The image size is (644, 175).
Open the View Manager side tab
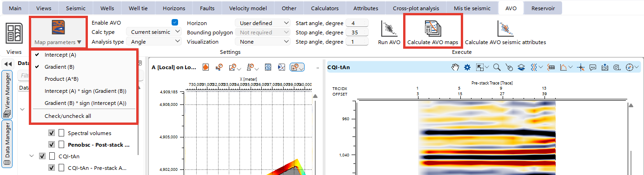point(7,94)
